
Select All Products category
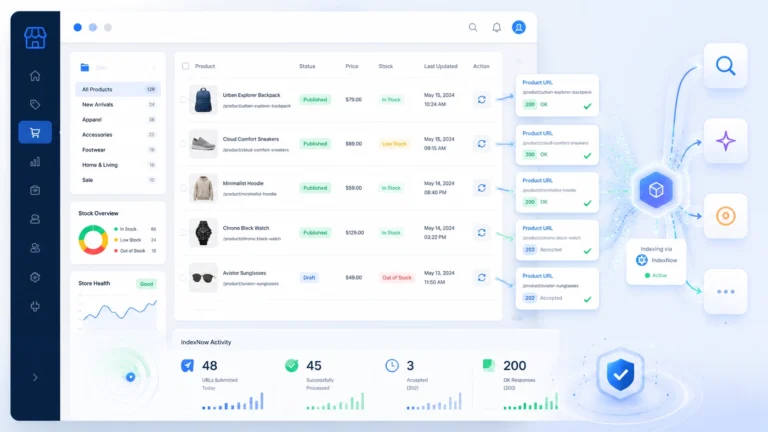(118, 89)
